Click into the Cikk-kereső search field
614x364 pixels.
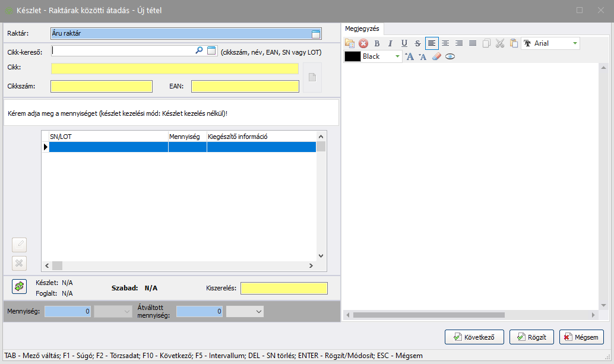coord(123,51)
